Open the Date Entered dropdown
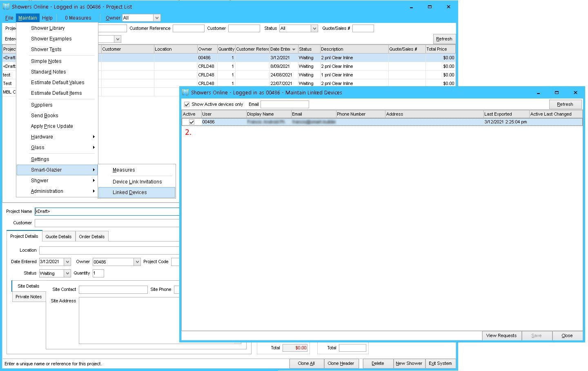This screenshot has width=588, height=371. [67, 262]
